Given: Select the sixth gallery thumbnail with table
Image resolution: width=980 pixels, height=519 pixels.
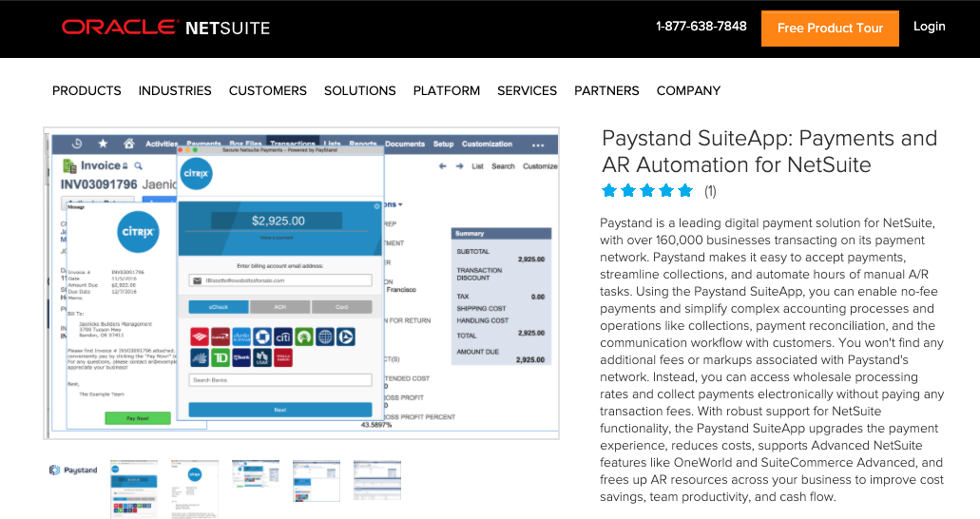Looking at the screenshot, I should pos(376,480).
